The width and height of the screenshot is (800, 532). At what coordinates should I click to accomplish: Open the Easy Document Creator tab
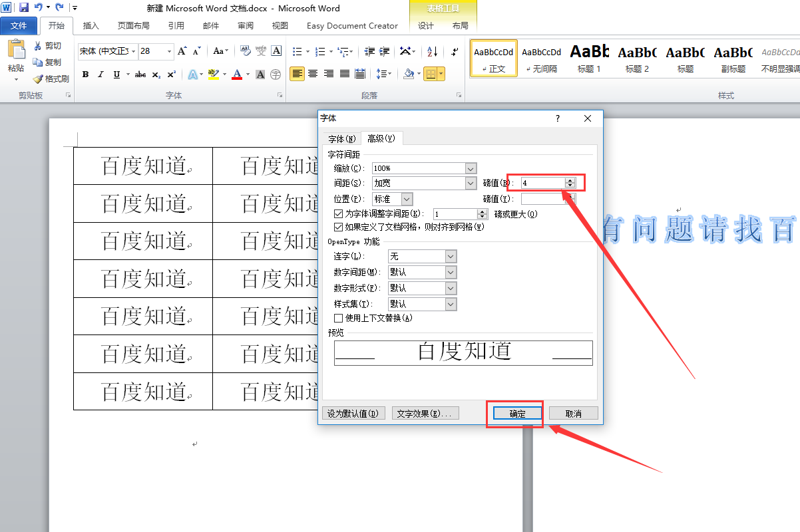tap(352, 26)
